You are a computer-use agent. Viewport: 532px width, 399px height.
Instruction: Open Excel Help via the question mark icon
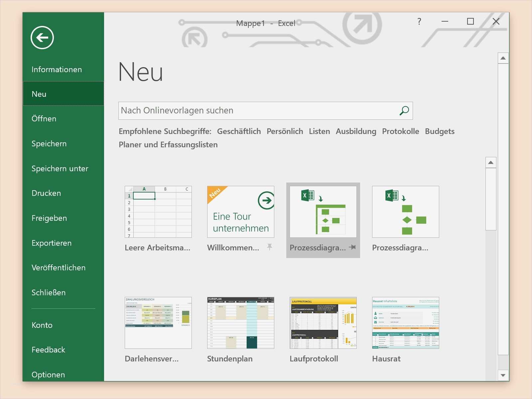coord(419,22)
